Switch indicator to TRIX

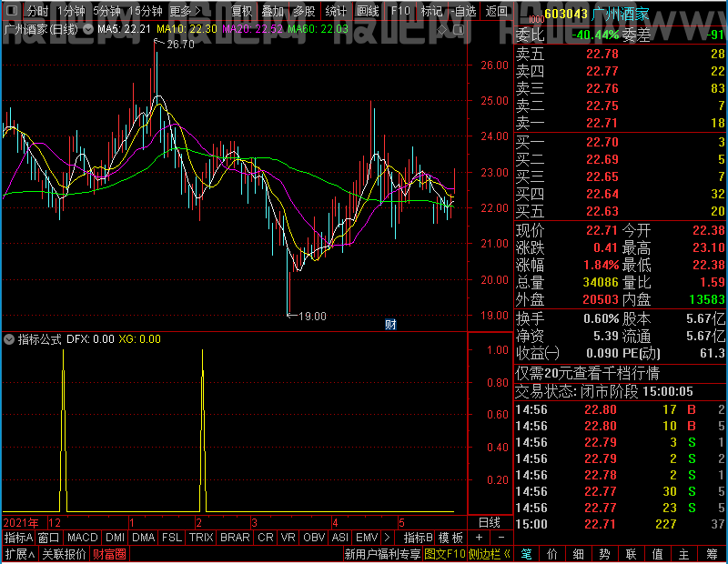201,538
